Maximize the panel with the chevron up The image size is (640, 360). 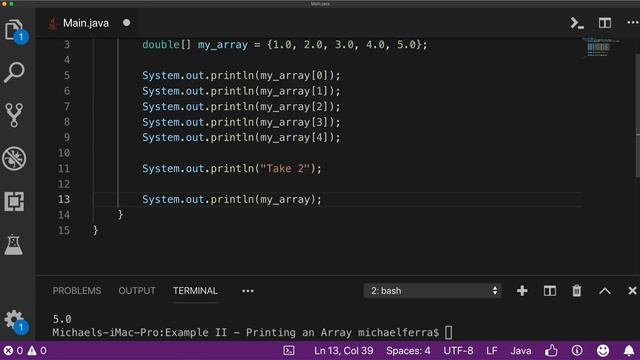[x=605, y=291]
